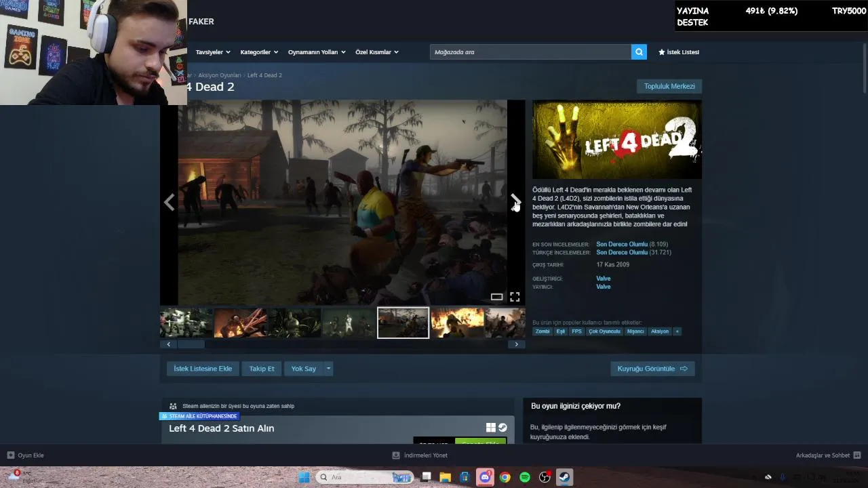Open the Left 4 Dead 2 breadcrumb link
868x488 pixels.
coord(264,75)
